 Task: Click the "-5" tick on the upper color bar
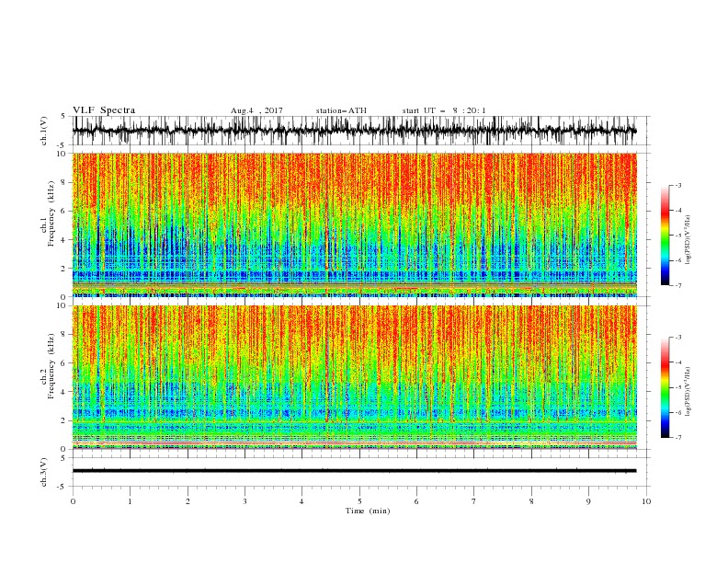(678, 236)
